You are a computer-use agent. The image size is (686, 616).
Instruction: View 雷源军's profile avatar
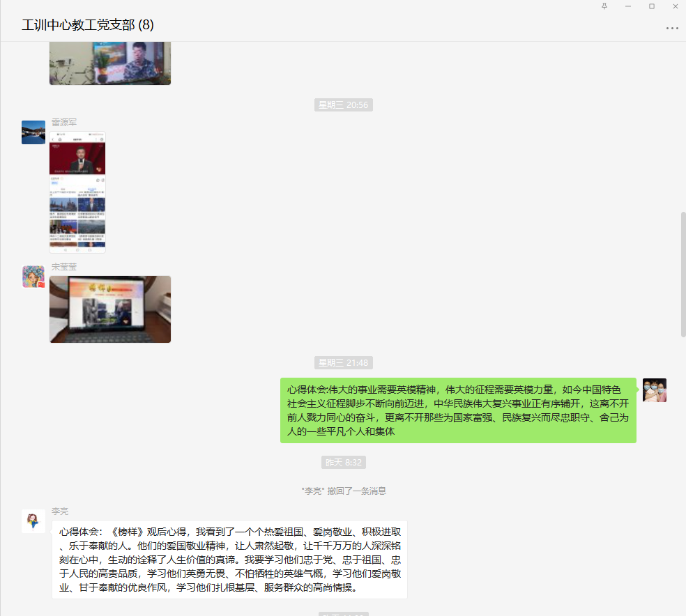(x=33, y=132)
